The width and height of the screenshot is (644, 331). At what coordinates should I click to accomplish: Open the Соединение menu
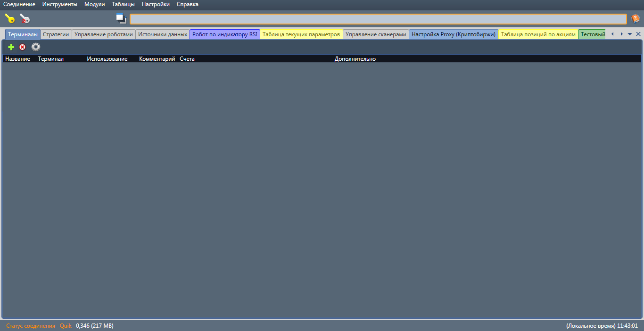[x=19, y=4]
